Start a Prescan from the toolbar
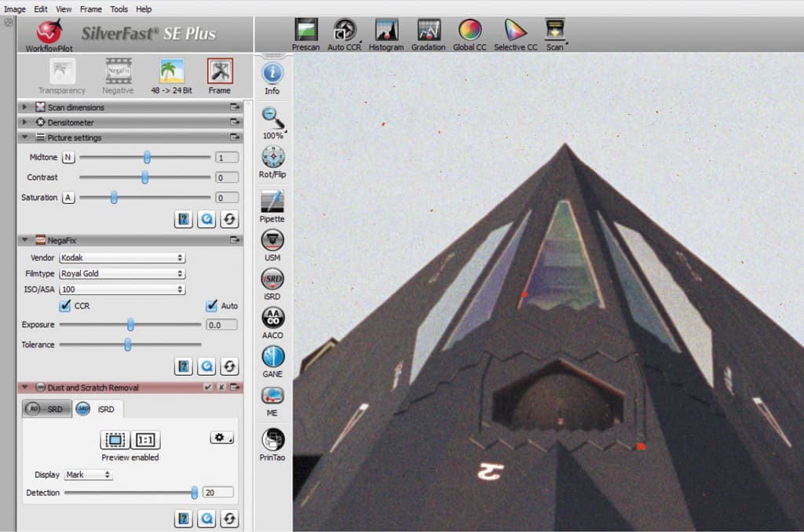This screenshot has height=532, width=804. tap(305, 35)
